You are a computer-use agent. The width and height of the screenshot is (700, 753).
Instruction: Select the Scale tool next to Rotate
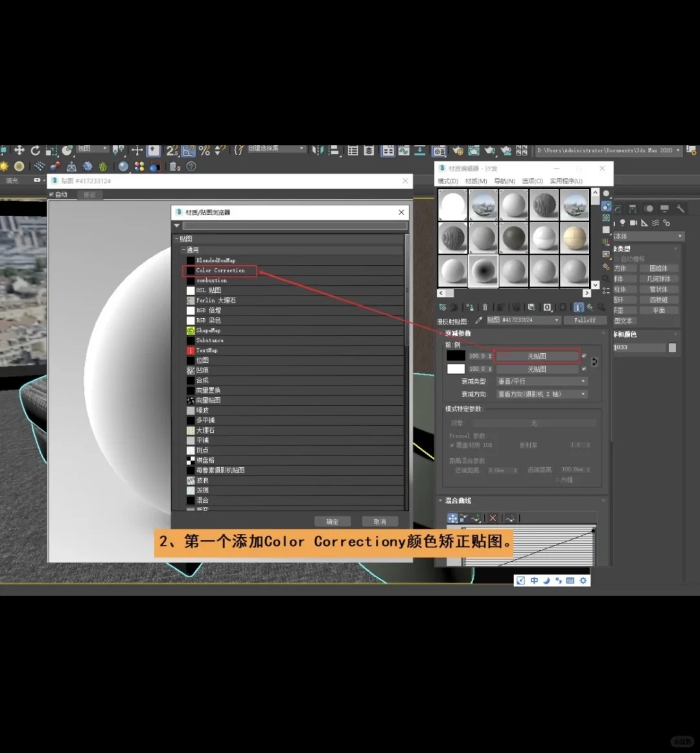(x=51, y=150)
